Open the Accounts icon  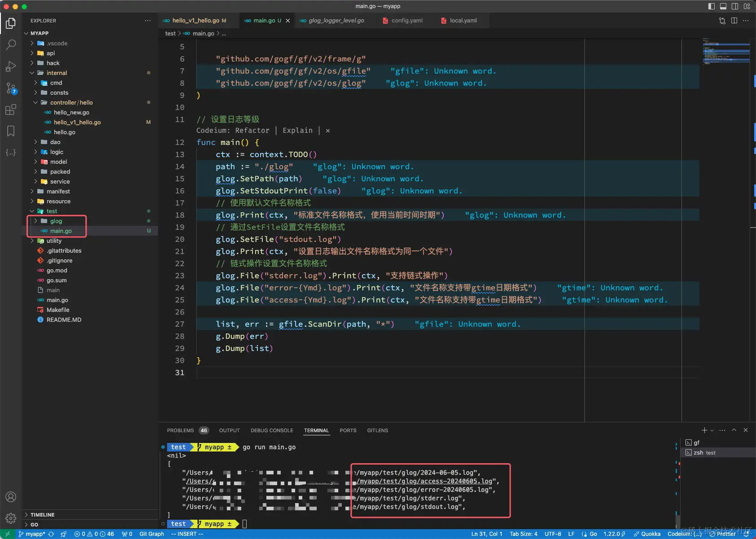11,497
